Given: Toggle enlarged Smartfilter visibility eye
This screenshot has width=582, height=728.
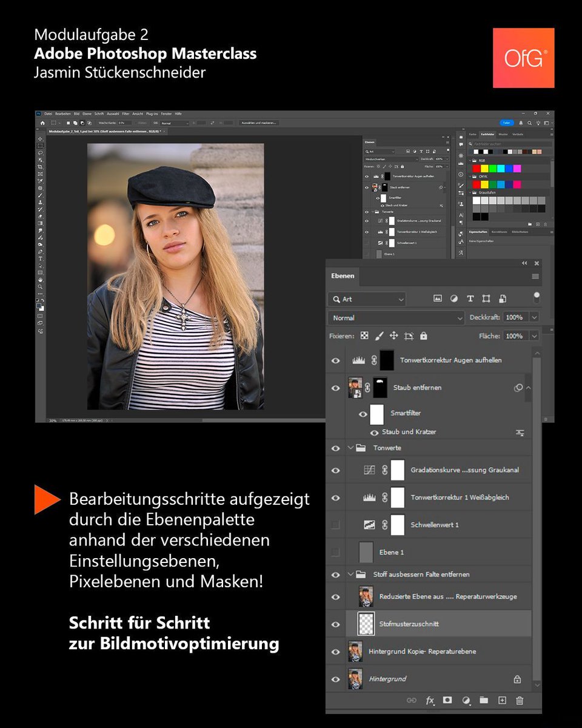Looking at the screenshot, I should coord(363,414).
